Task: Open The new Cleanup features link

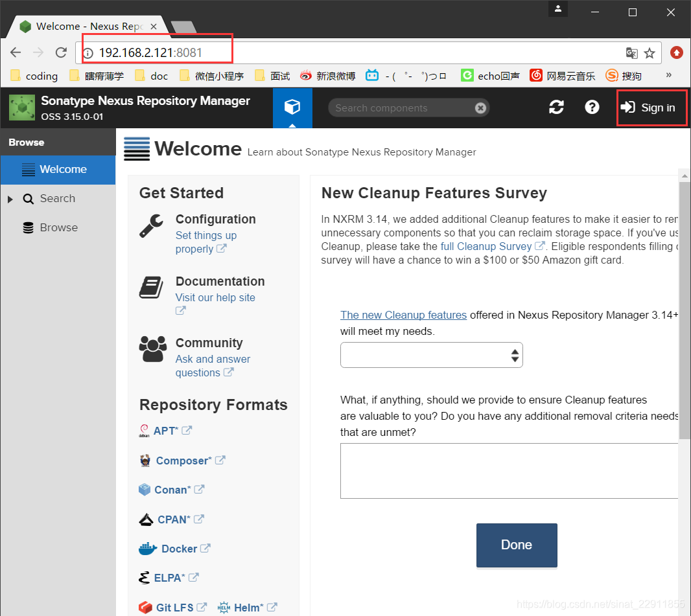Action: [x=403, y=315]
